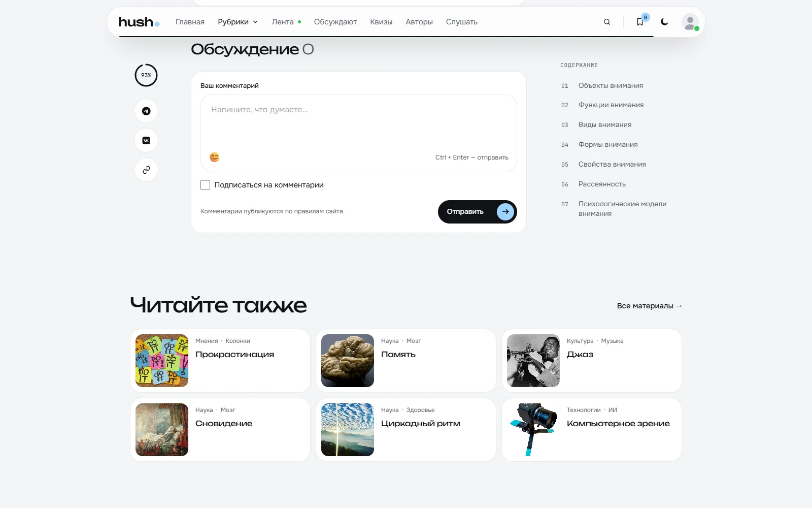
Task: Open bookmarks icon with badge
Action: pyautogui.click(x=640, y=22)
